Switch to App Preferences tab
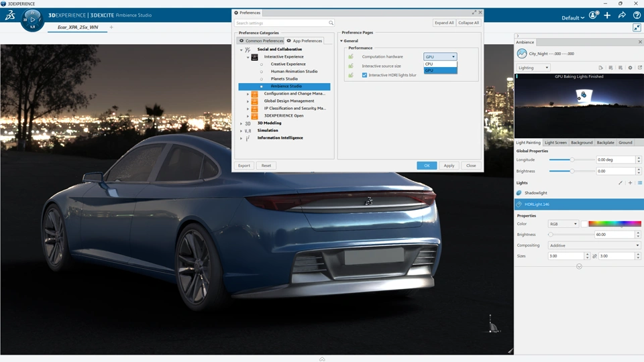The width and height of the screenshot is (644, 362). click(x=305, y=41)
